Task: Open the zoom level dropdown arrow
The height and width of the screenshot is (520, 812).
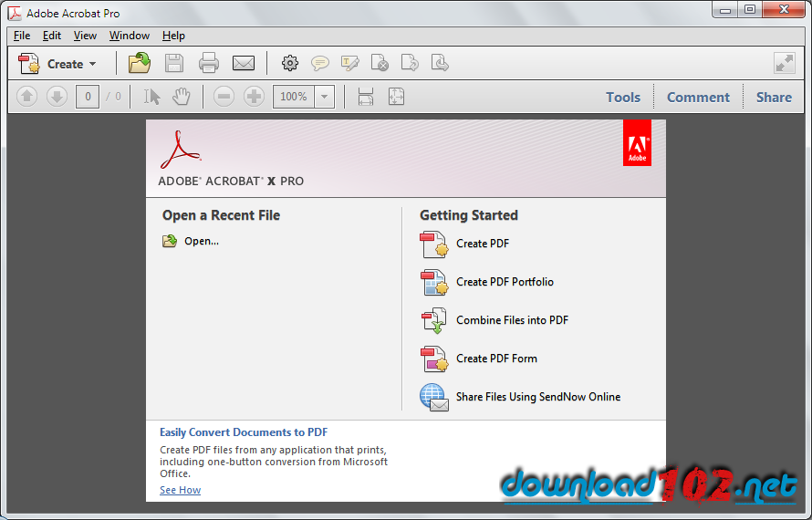Action: click(324, 97)
